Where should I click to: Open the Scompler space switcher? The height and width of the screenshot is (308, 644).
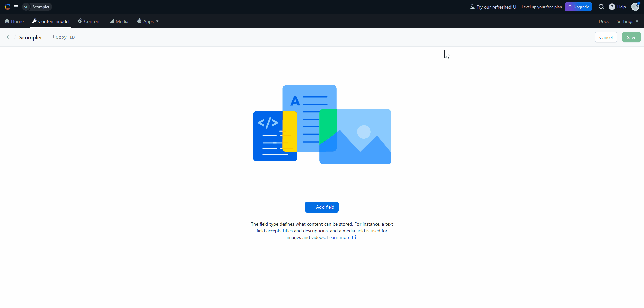(x=37, y=7)
